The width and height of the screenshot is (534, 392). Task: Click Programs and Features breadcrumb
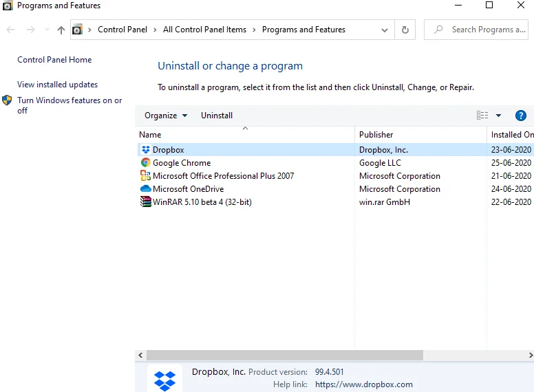coord(303,30)
